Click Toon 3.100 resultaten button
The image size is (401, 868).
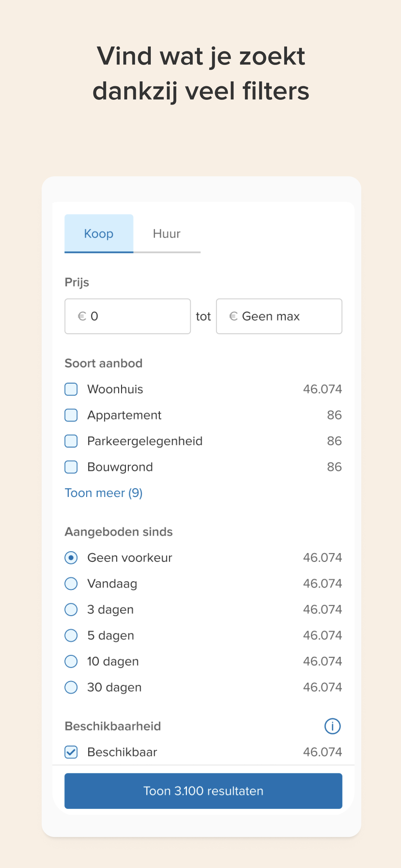[203, 791]
